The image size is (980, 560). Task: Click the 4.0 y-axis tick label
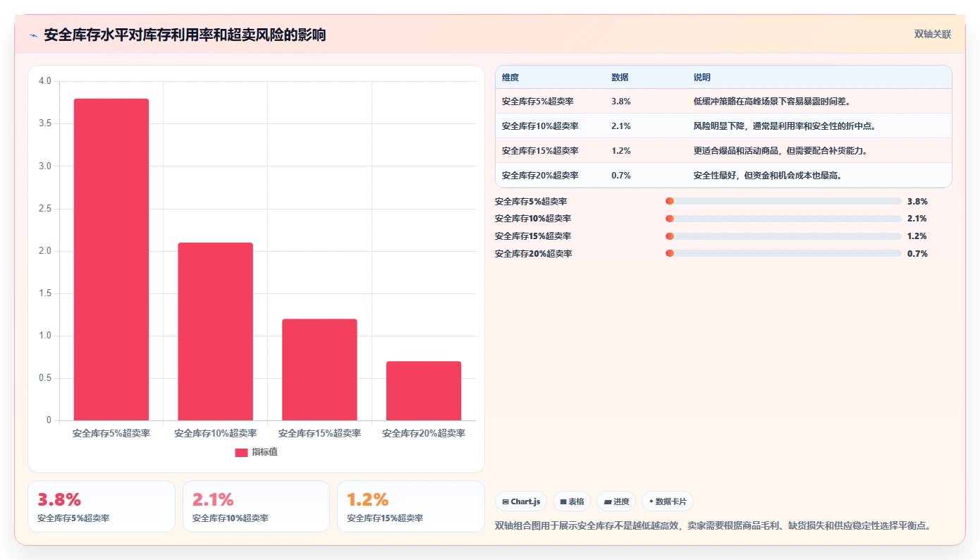(45, 81)
